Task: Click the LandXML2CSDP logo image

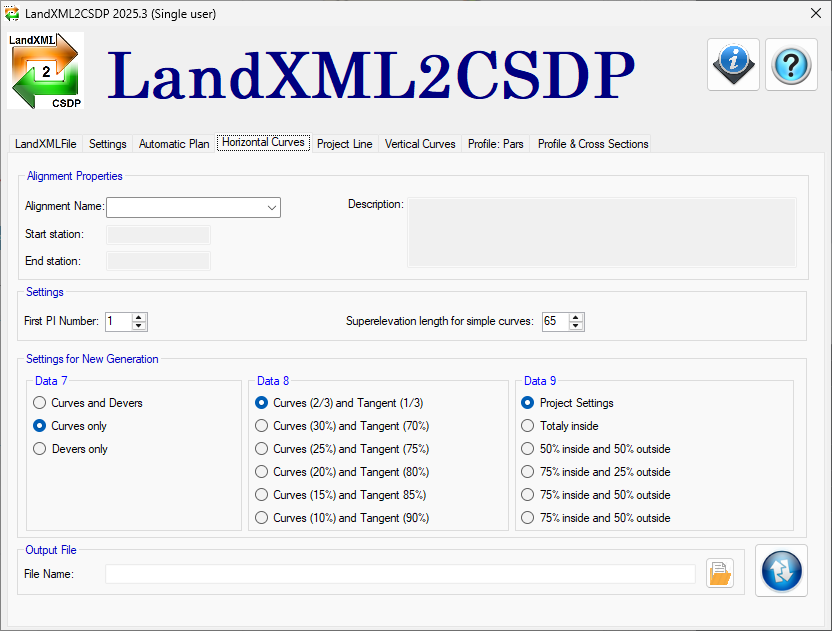Action: click(x=45, y=70)
